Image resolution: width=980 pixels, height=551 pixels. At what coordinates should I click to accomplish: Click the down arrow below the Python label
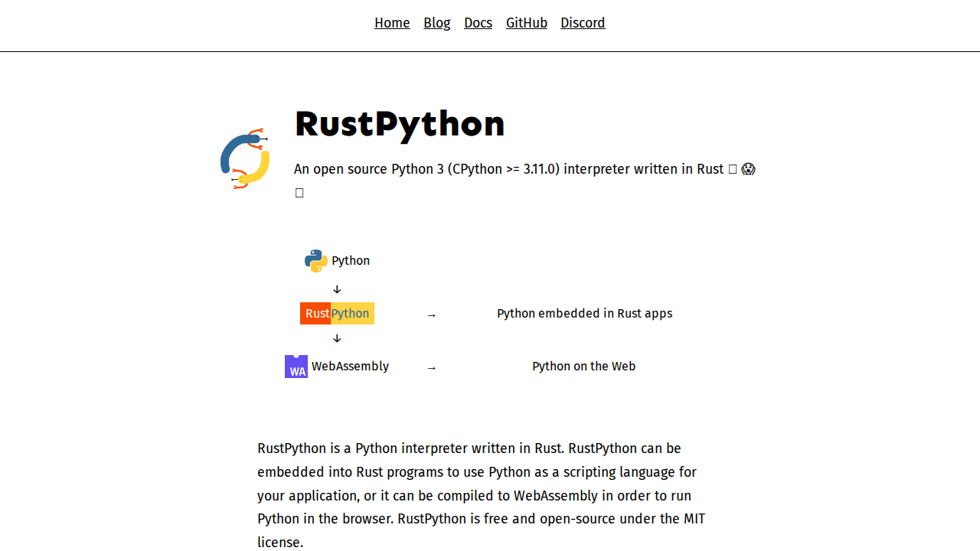pos(337,289)
